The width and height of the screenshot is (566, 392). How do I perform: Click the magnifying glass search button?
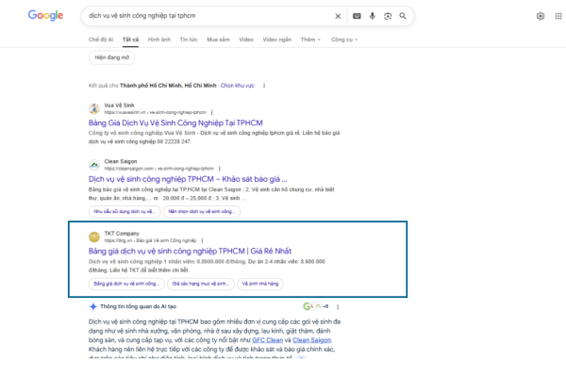point(403,16)
